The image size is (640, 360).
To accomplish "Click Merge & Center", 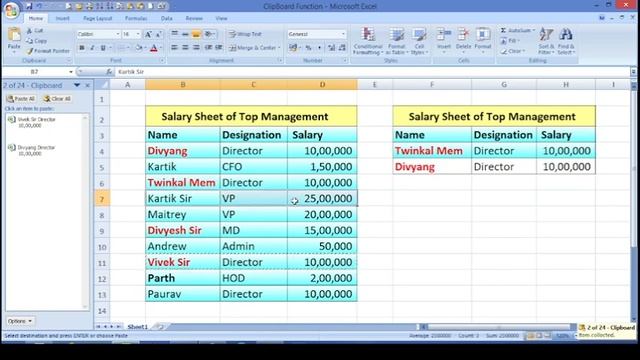I will click(252, 48).
